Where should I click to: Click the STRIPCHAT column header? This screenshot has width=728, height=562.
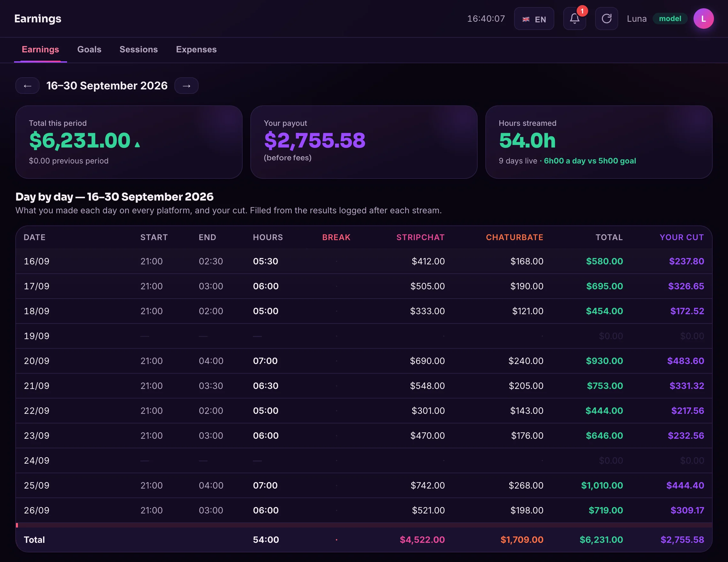[420, 237]
